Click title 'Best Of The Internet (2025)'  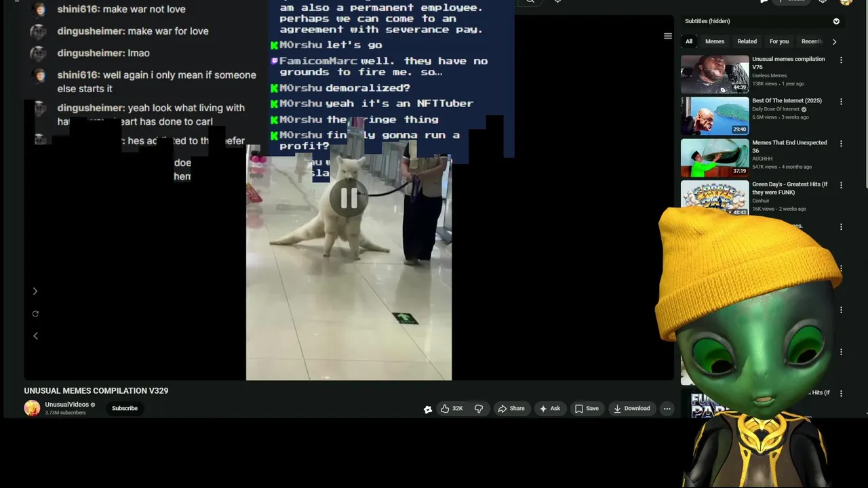[x=787, y=101]
